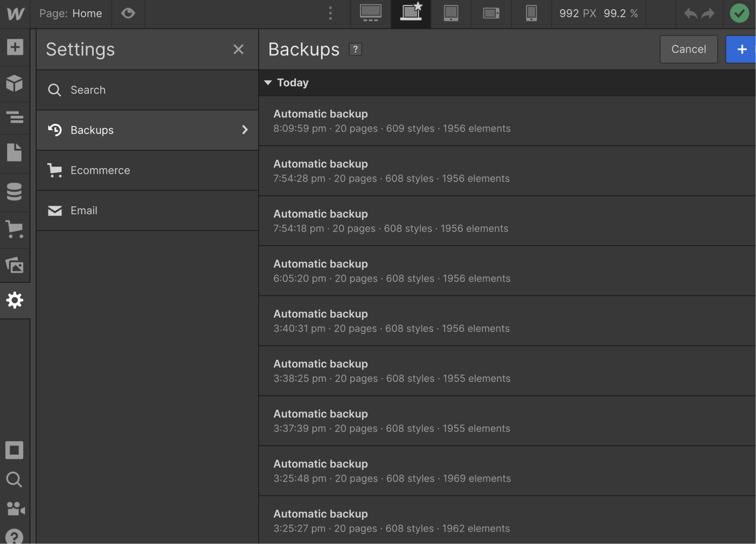
Task: Open the Pages panel
Action: click(x=15, y=153)
